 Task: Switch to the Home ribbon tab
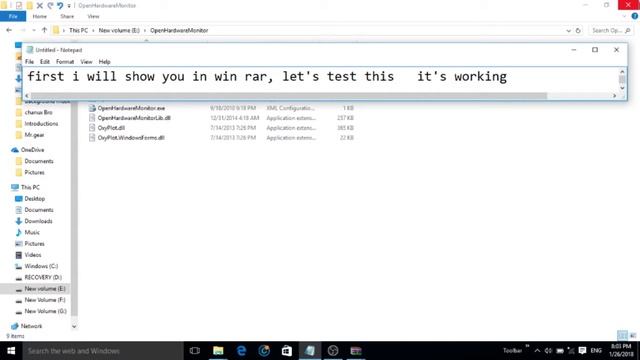(x=40, y=16)
